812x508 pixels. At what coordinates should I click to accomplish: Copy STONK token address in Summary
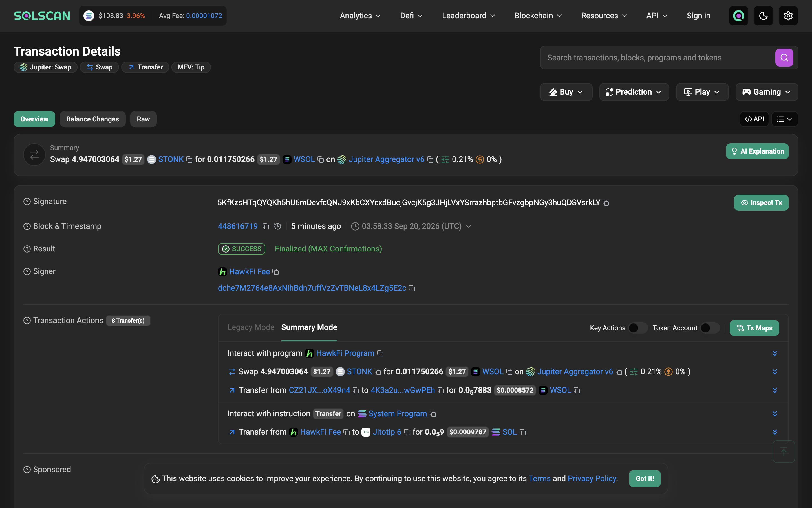pyautogui.click(x=189, y=159)
